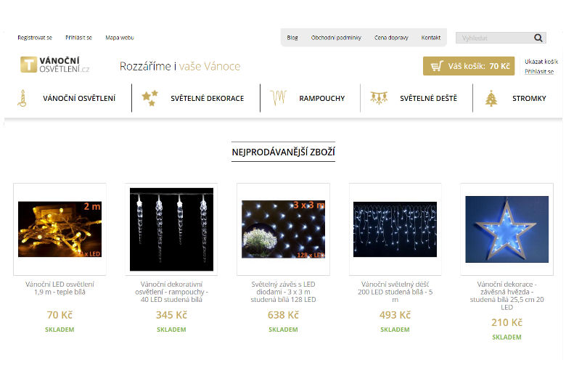
Task: Click the icicle icon beside Rampouchy
Action: (x=279, y=98)
